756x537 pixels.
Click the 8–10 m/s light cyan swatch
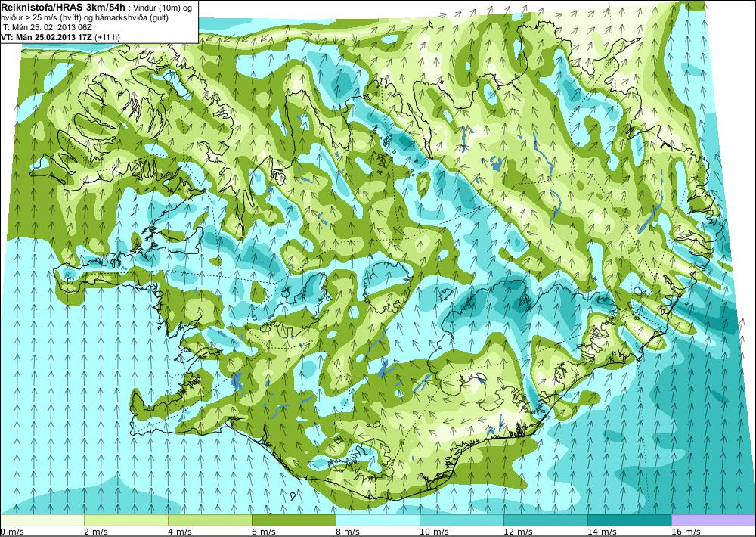(378, 520)
